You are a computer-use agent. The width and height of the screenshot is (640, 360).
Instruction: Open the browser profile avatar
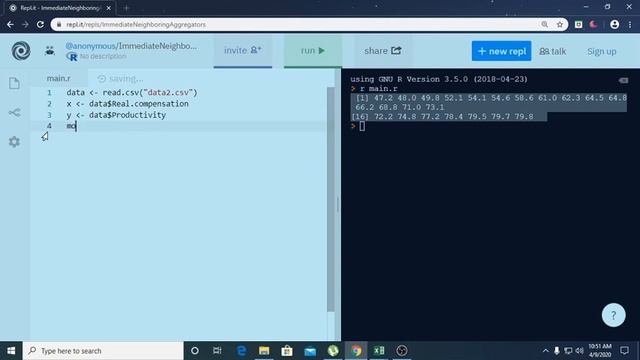pyautogui.click(x=614, y=24)
